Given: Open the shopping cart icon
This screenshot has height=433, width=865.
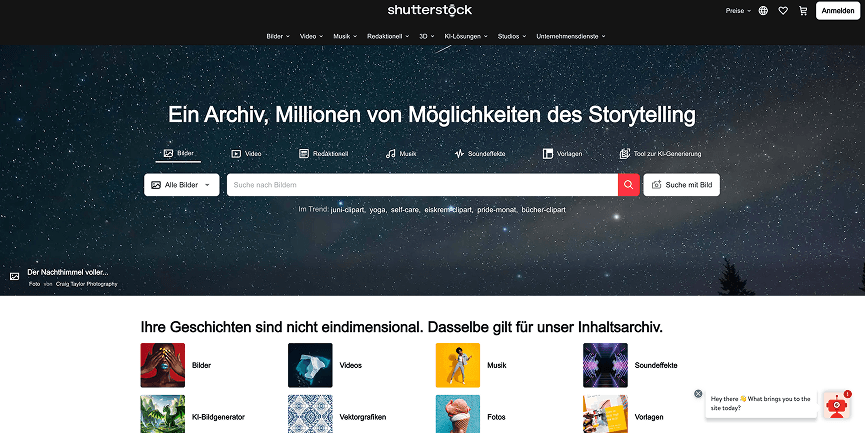Looking at the screenshot, I should click(803, 10).
